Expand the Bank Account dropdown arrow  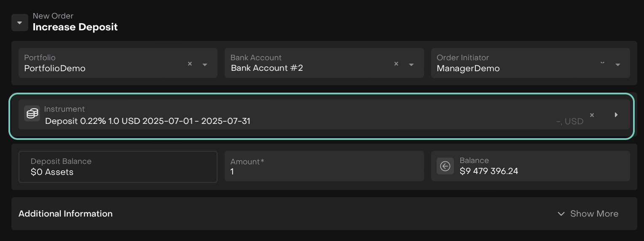point(411,64)
